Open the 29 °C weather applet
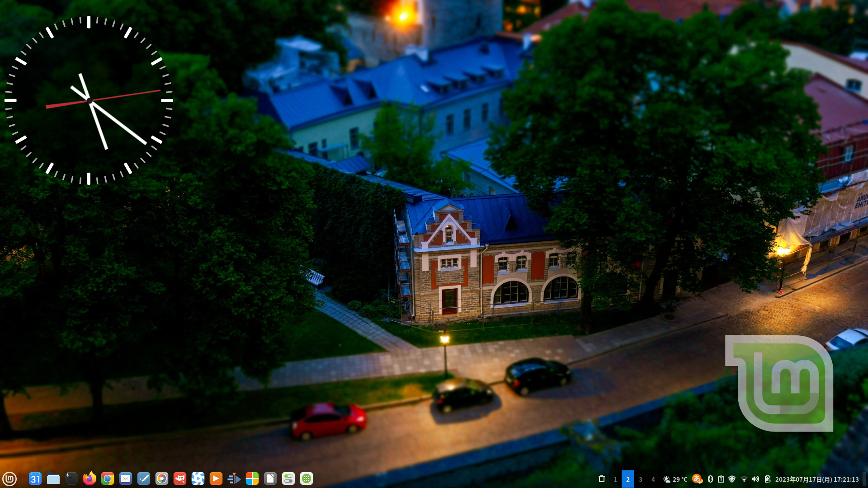The image size is (868, 488). pyautogui.click(x=675, y=479)
